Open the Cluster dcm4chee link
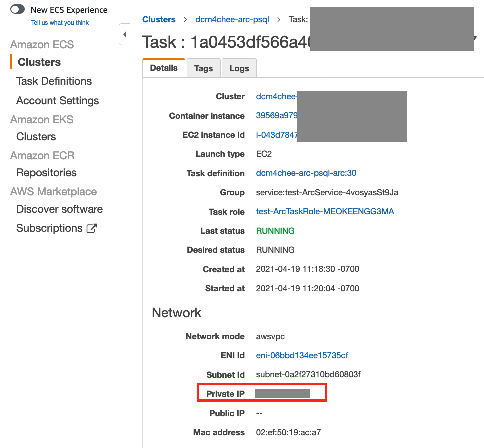 276,96
